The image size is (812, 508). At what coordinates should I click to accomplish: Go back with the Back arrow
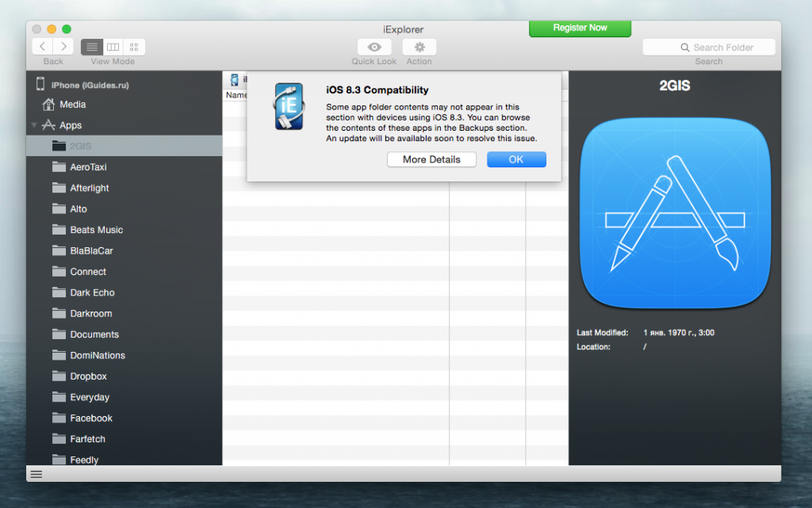pyautogui.click(x=43, y=47)
